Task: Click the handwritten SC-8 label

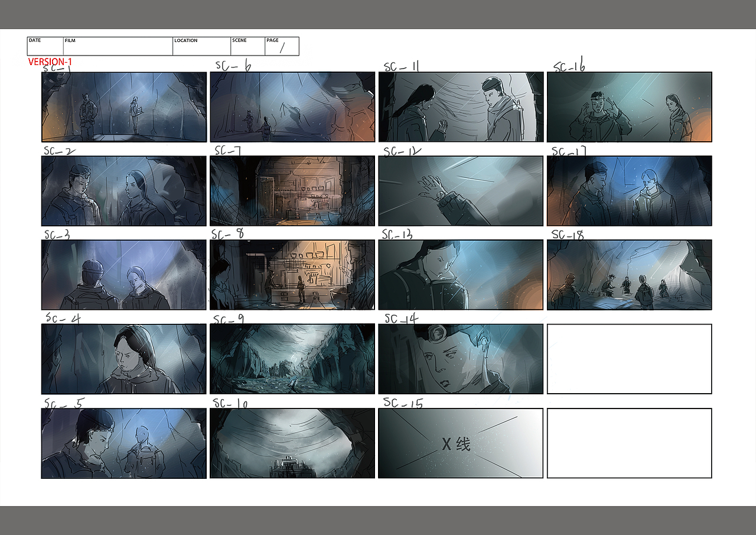Action: coord(229,234)
